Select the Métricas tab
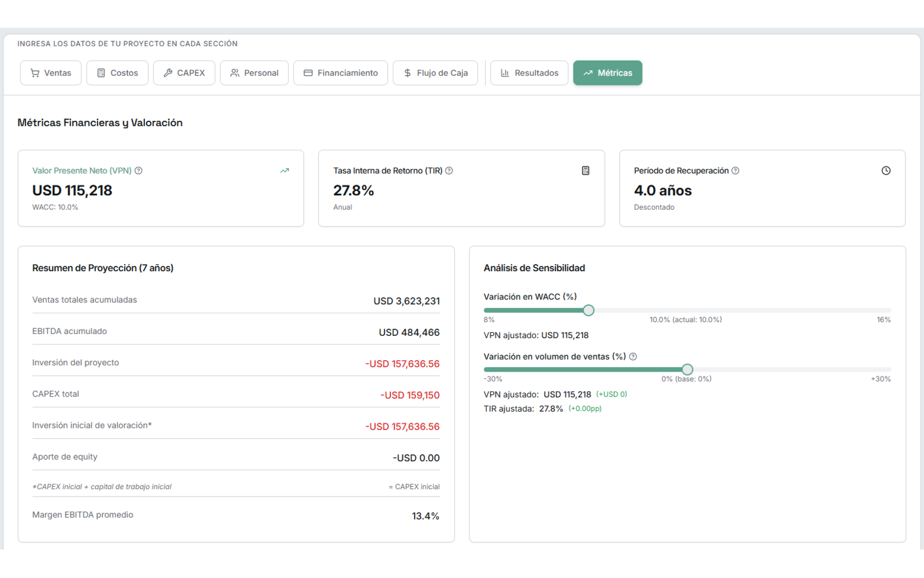Viewport: 924px width, 578px height. pyautogui.click(x=608, y=73)
